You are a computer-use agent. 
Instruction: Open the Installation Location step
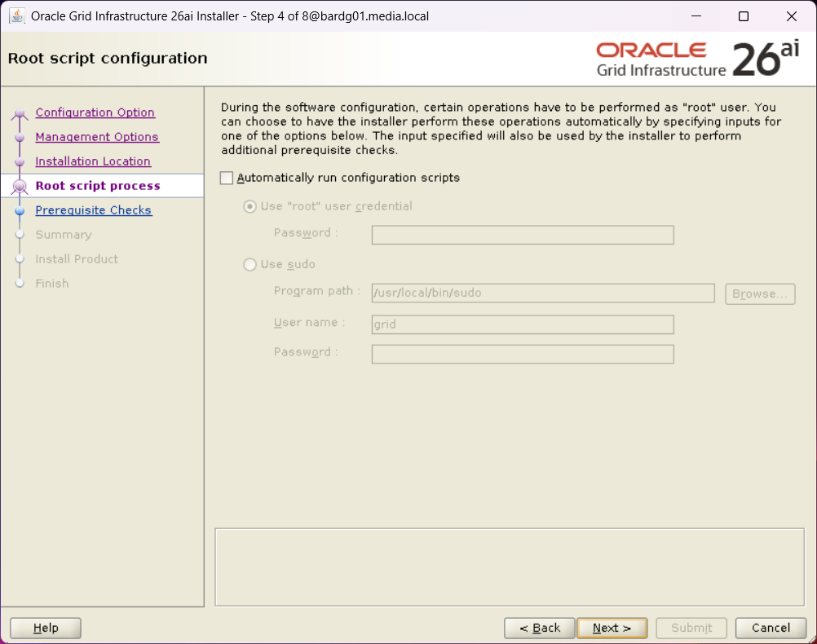coord(93,161)
